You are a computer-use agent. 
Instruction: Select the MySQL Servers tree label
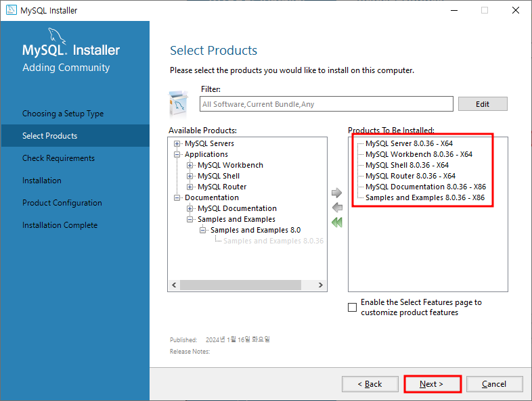209,144
